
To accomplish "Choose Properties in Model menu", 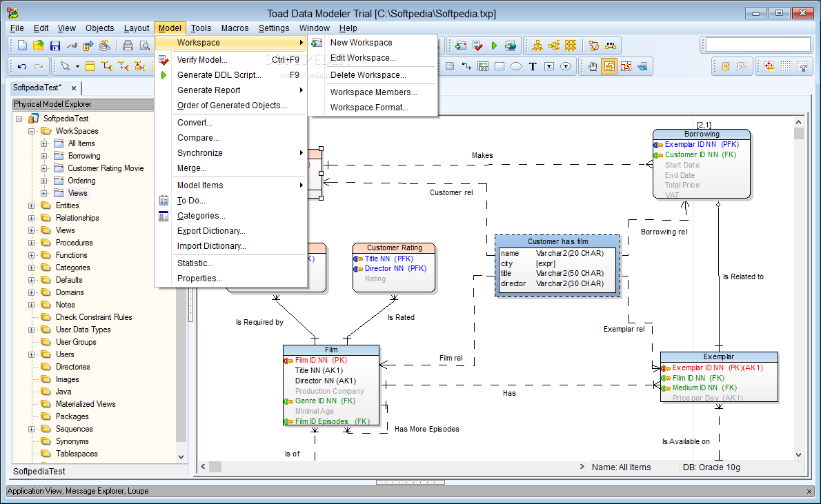I will 231,279.
